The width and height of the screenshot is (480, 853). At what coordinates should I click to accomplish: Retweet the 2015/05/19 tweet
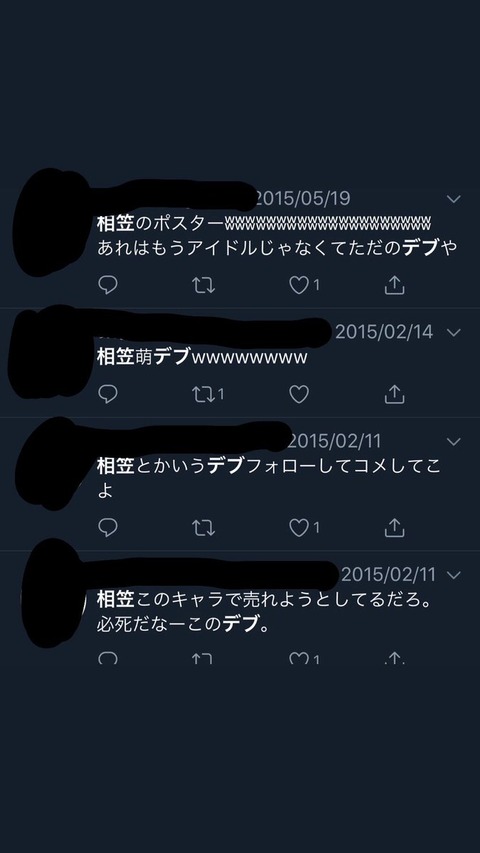(204, 285)
